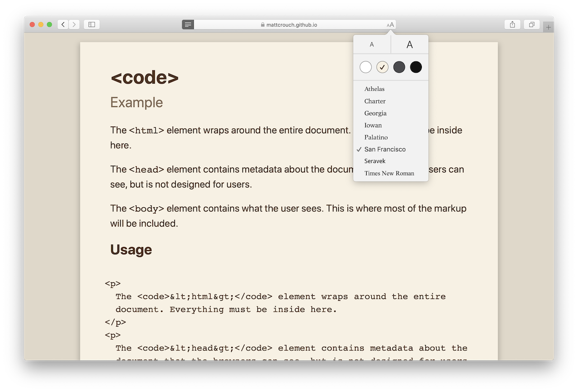
Task: Open a new tab with plus icon
Action: [548, 27]
